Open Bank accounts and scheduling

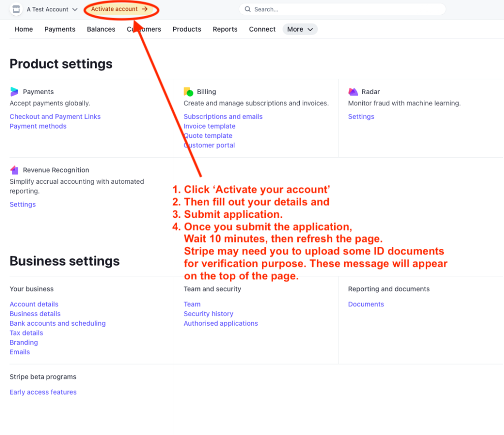tap(58, 323)
